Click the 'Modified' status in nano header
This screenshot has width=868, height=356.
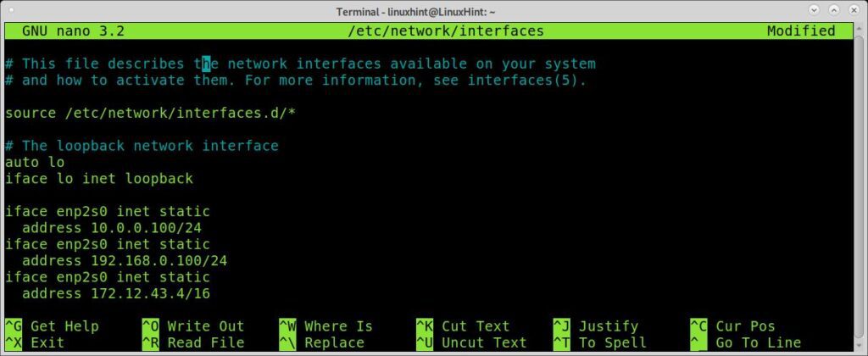[801, 31]
